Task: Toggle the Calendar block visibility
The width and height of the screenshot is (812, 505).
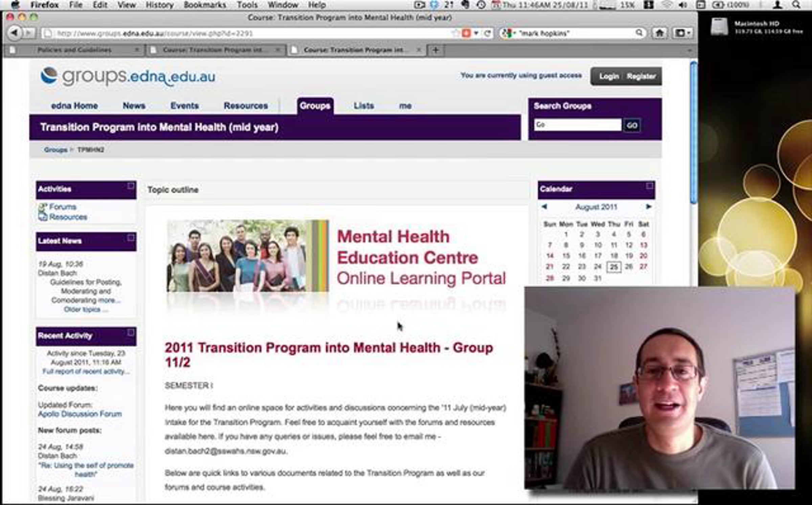Action: [649, 186]
